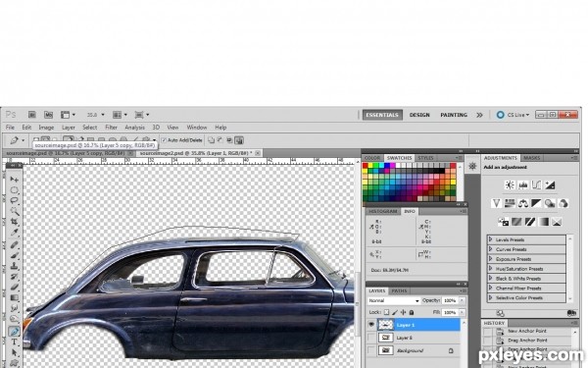
Task: Toggle lock position icon
Action: tap(404, 312)
